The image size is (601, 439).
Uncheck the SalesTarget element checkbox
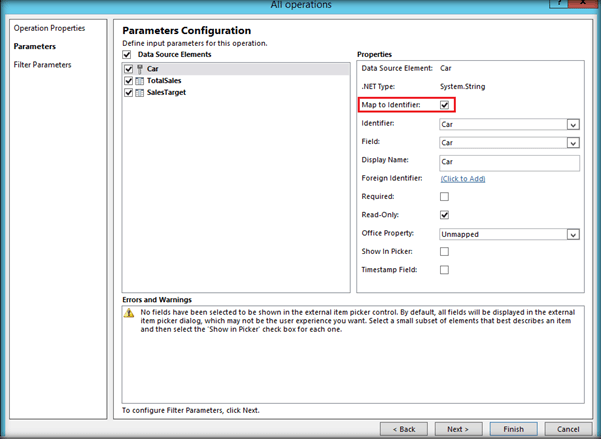[x=129, y=93]
